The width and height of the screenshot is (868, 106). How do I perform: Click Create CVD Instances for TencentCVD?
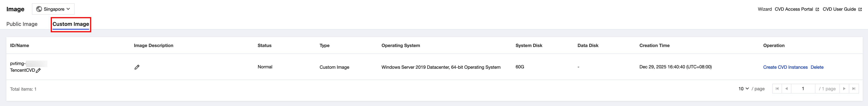coord(785,67)
